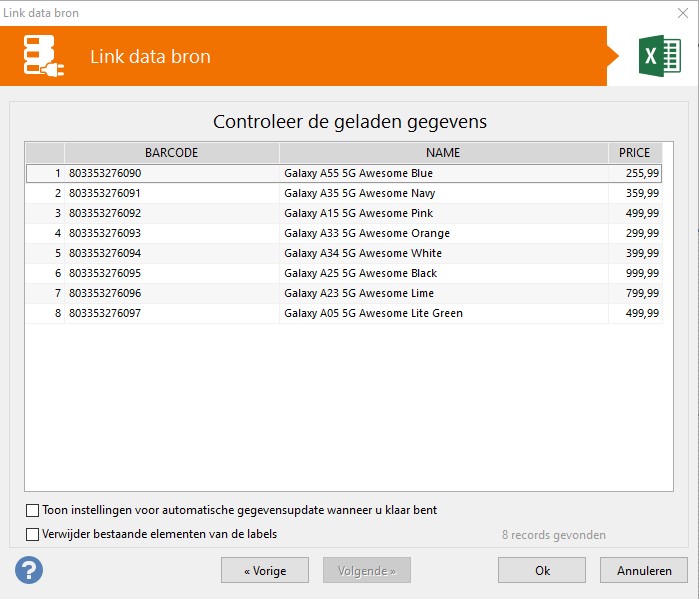Select barcode cell 803353276096
The width and height of the screenshot is (699, 599).
[x=172, y=294]
